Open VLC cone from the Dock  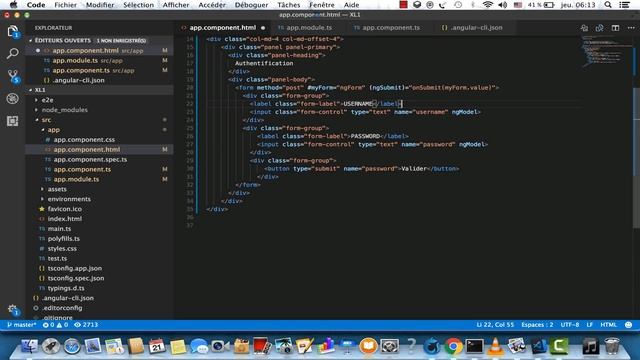[x=495, y=346]
